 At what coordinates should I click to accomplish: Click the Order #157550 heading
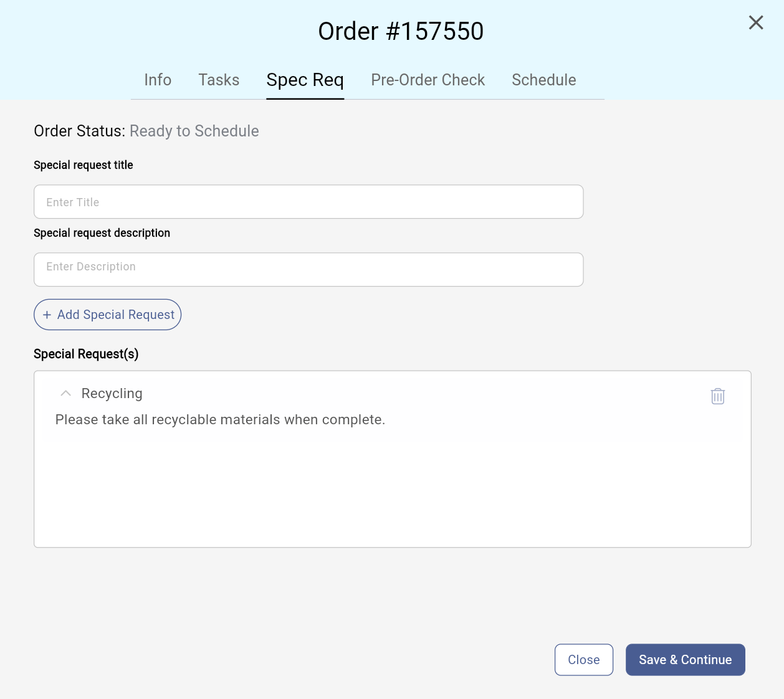coord(401,31)
